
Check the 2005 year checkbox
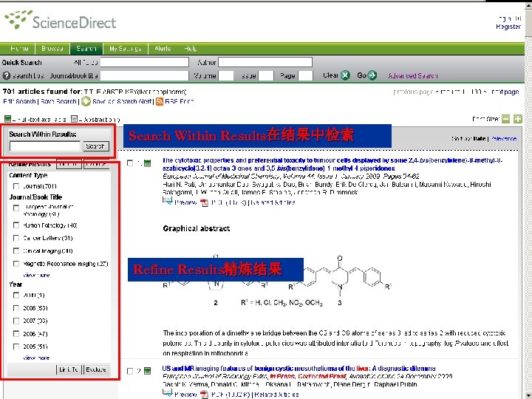pyautogui.click(x=16, y=347)
